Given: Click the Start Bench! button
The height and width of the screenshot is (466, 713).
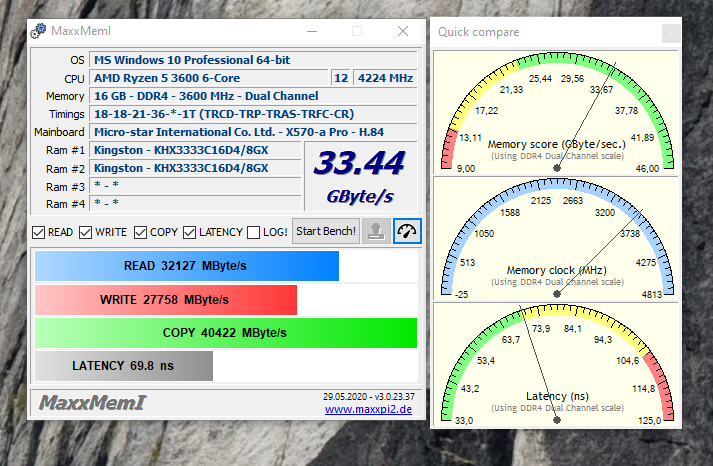Looking at the screenshot, I should [x=326, y=231].
